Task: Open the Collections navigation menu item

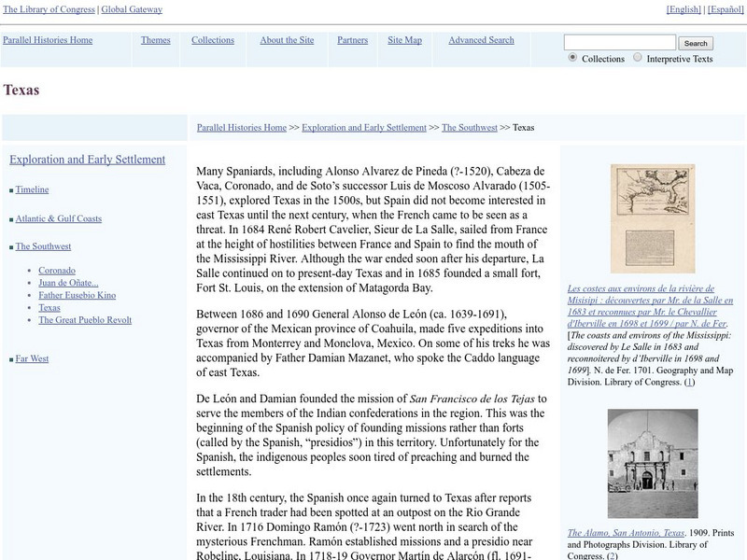Action: (213, 40)
